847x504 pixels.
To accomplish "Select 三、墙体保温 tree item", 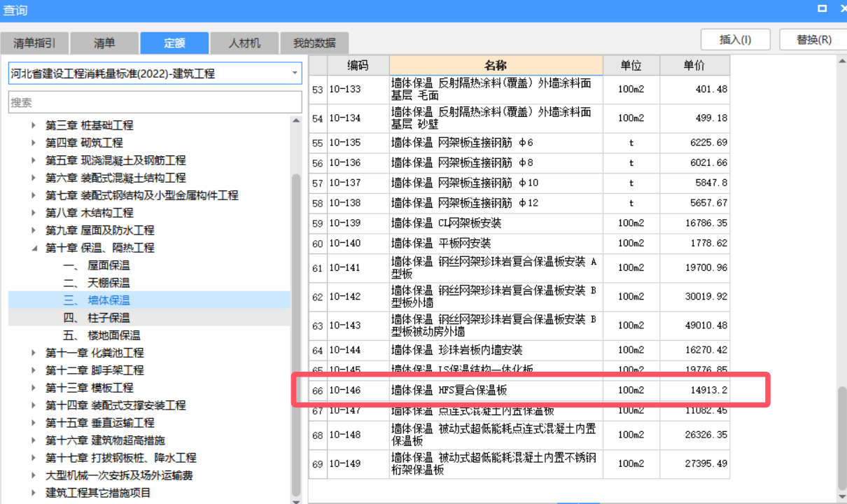I will pyautogui.click(x=97, y=300).
